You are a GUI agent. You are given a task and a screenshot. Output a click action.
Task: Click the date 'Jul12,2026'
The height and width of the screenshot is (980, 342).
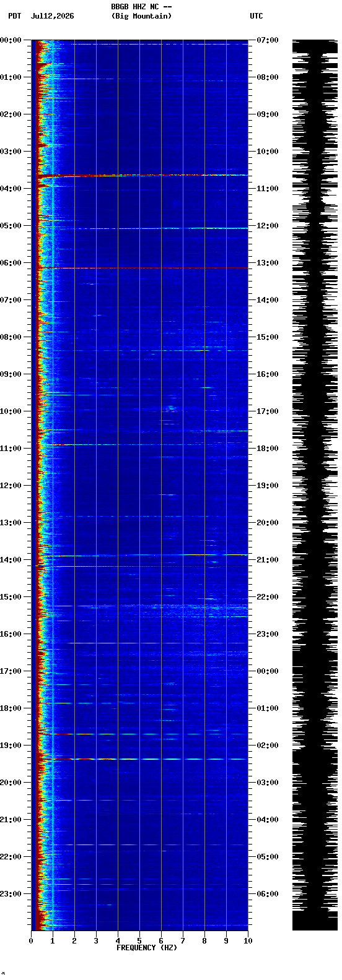tap(53, 16)
